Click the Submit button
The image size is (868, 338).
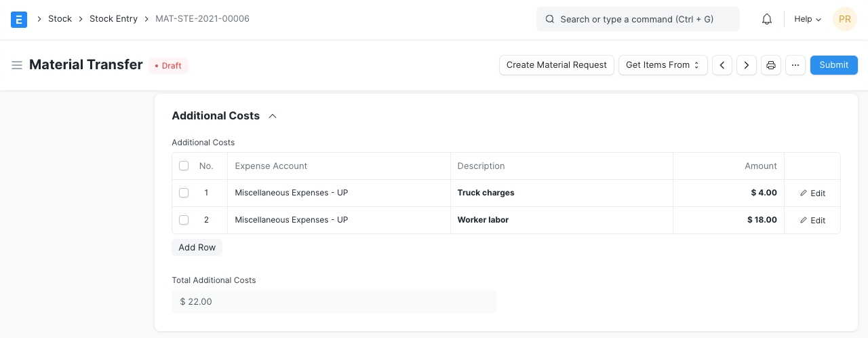coord(833,65)
